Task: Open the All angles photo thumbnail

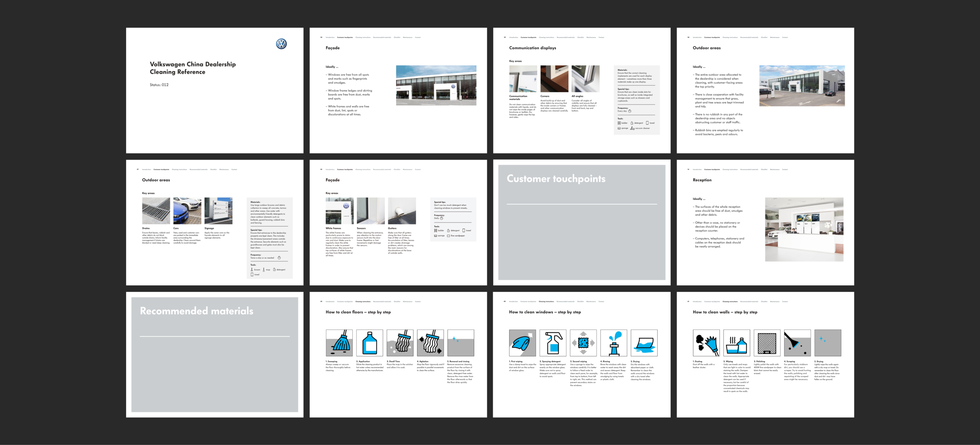Action: click(x=586, y=79)
